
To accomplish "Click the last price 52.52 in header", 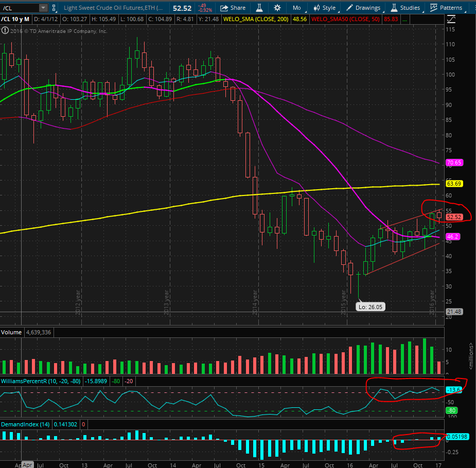I will pos(182,8).
